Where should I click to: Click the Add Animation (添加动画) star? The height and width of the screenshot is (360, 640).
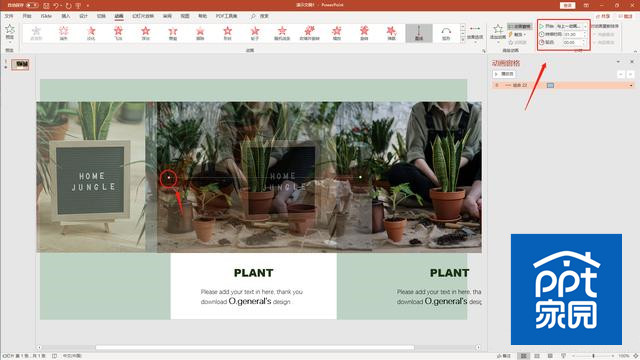pos(498,33)
